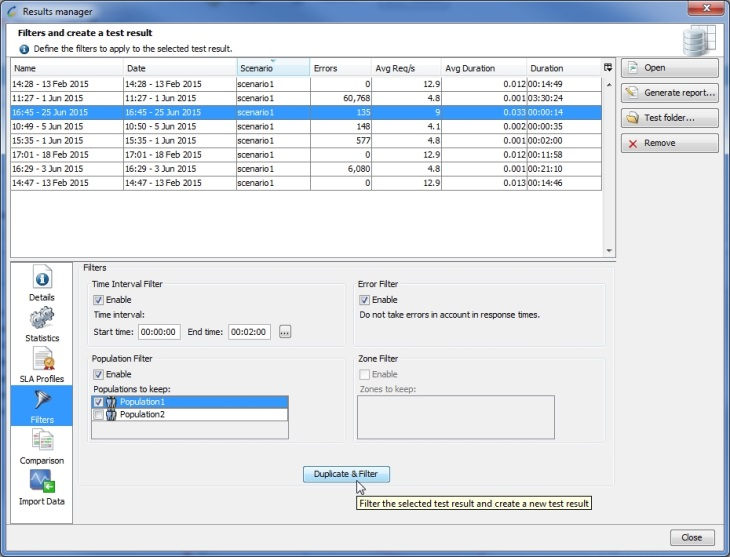730x557 pixels.
Task: Select the Statistics gears icon
Action: tap(41, 320)
